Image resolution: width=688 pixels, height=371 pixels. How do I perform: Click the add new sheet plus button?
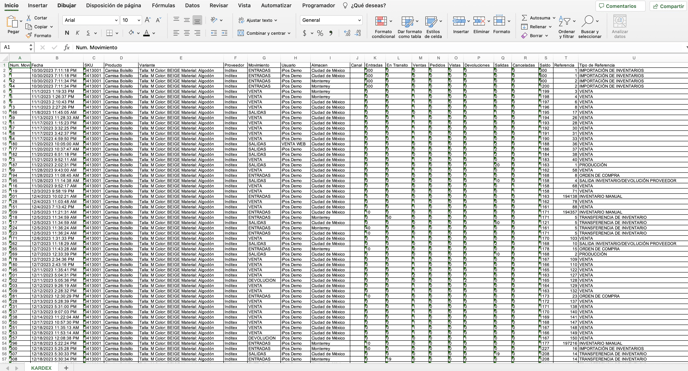point(66,367)
